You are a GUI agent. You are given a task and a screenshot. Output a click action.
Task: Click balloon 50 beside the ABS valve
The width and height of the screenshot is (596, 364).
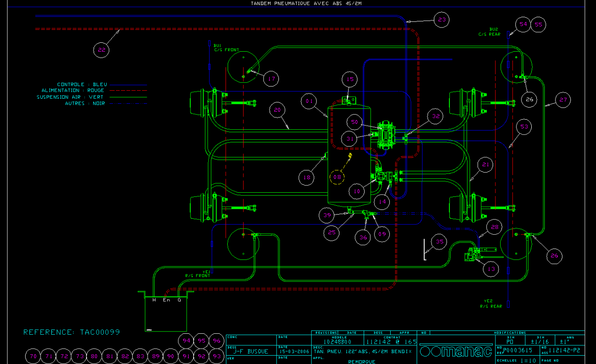355,121
